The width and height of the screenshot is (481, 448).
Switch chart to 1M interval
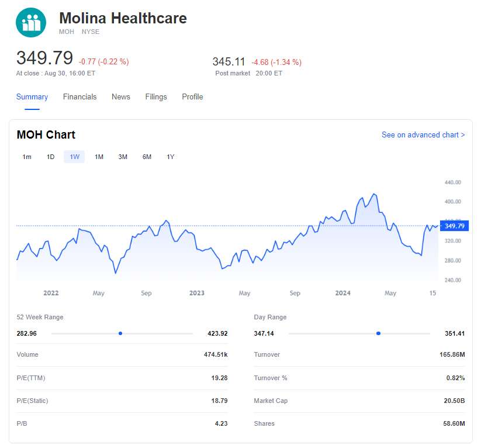[x=99, y=157]
